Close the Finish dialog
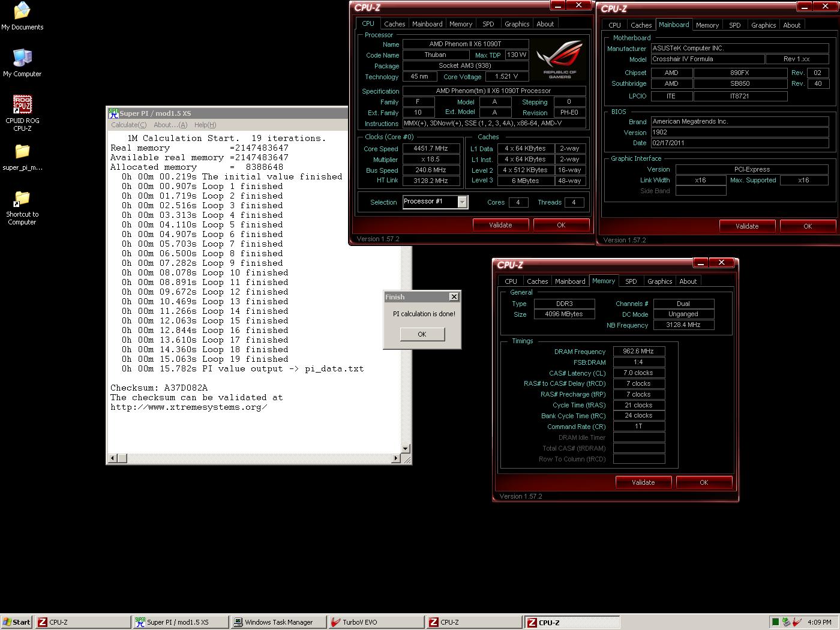840x630 pixels. point(454,296)
